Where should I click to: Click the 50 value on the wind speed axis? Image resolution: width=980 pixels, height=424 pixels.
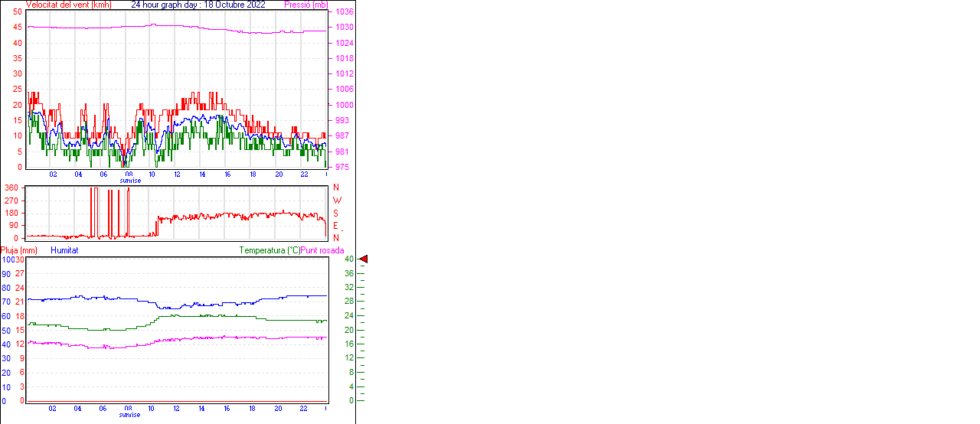(x=17, y=11)
